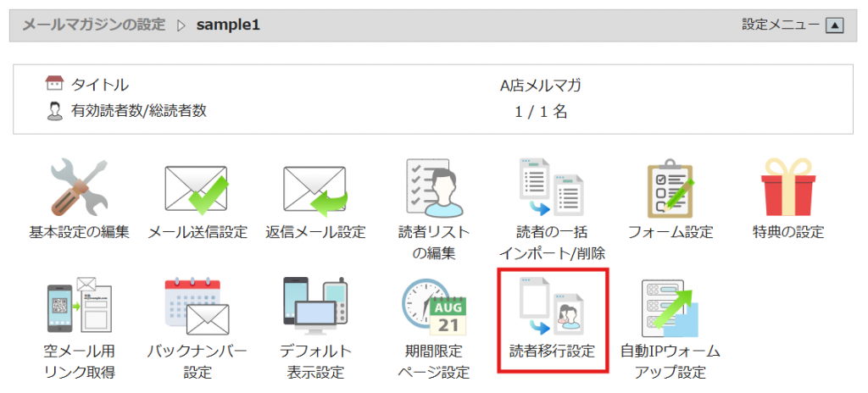The image size is (868, 393).
Task: Click the person icon beside 有効読者数
Action: coord(53,112)
